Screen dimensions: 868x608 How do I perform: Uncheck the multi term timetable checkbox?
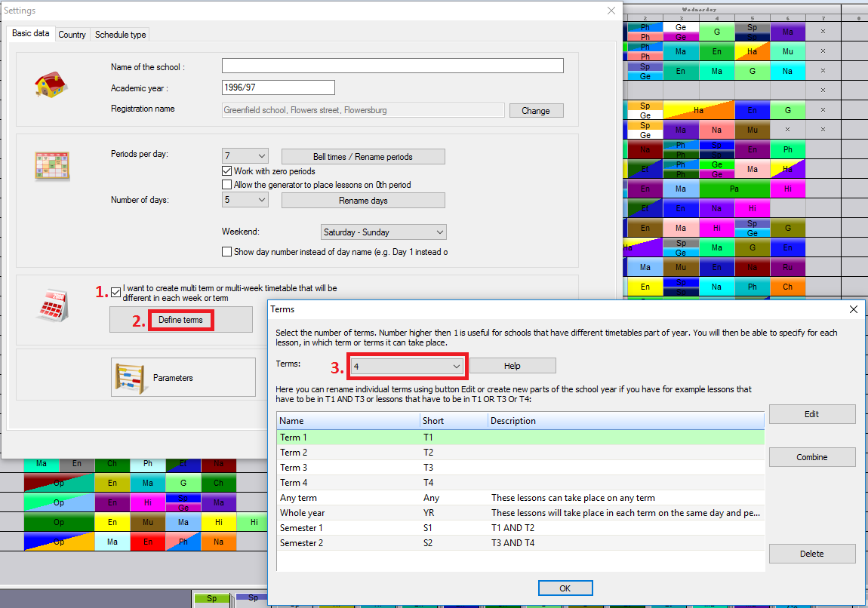[x=115, y=290]
